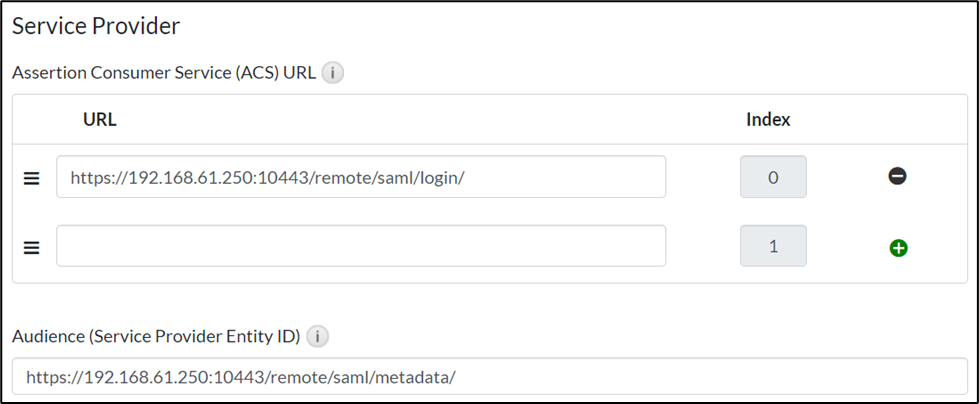Click the ACS URL field containing saml/login
This screenshot has height=404, width=979.
(361, 177)
